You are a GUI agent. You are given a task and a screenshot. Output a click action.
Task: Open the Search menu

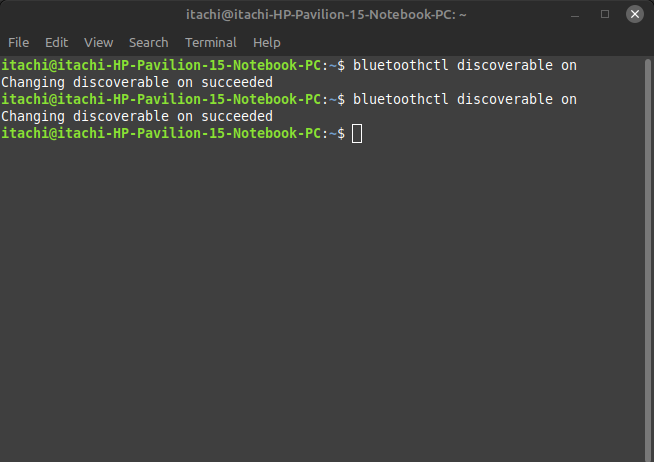tap(148, 43)
